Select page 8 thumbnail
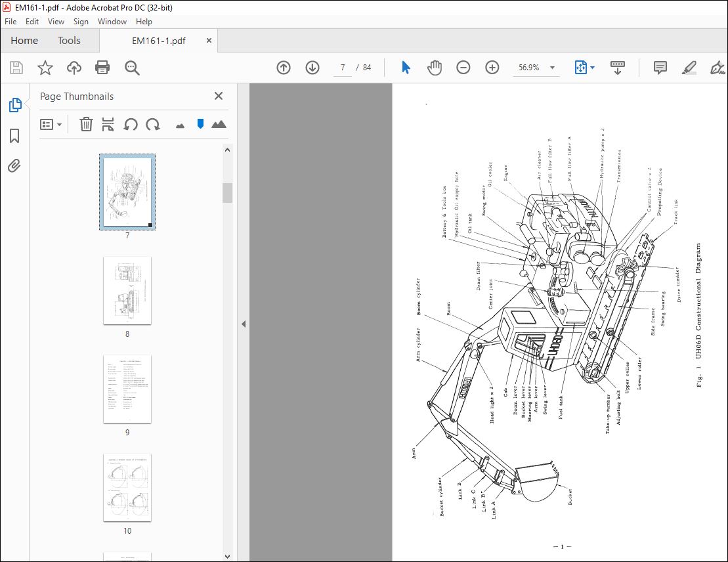 coord(127,291)
